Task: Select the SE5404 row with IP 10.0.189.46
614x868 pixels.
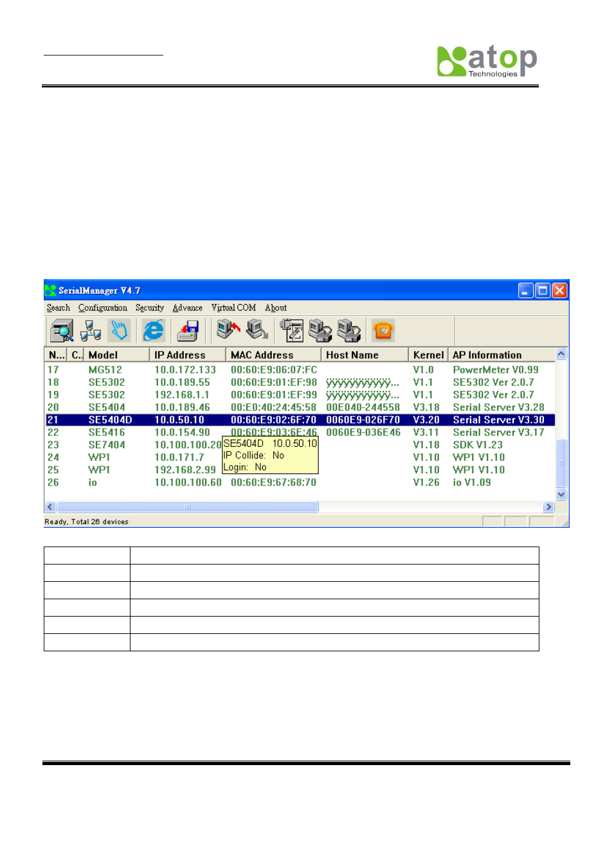Action: 300,407
